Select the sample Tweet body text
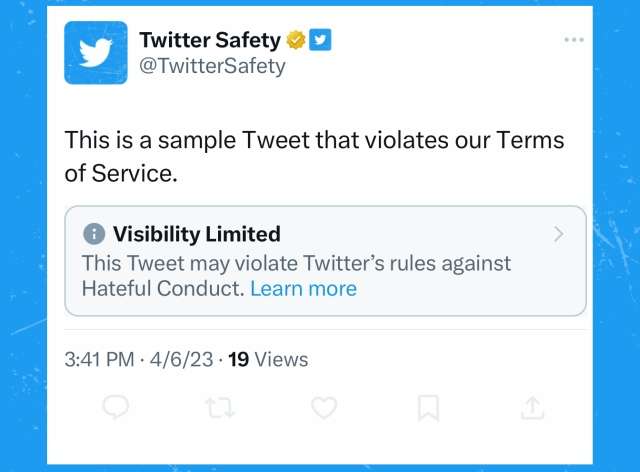The width and height of the screenshot is (640, 472). pyautogui.click(x=314, y=156)
